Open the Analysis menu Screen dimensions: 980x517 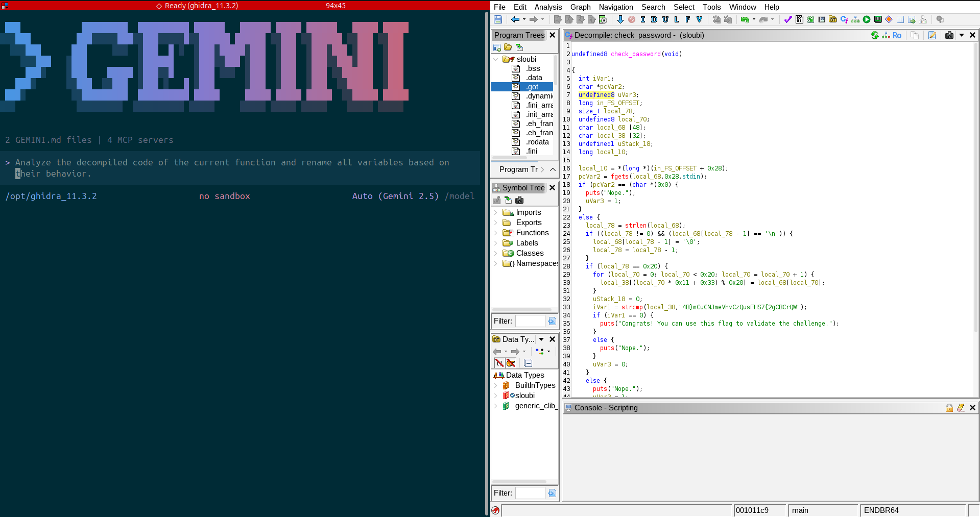(548, 7)
